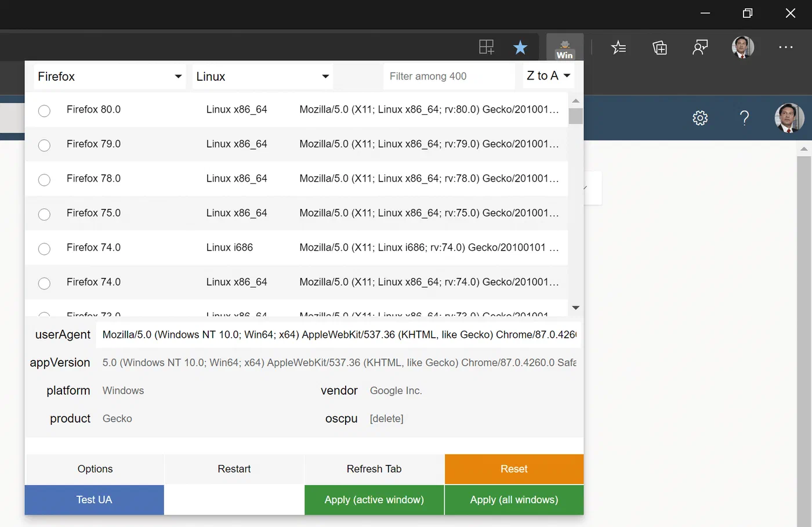Click the Firefox 75.0 user agent string
This screenshot has width=812, height=527.
point(429,213)
